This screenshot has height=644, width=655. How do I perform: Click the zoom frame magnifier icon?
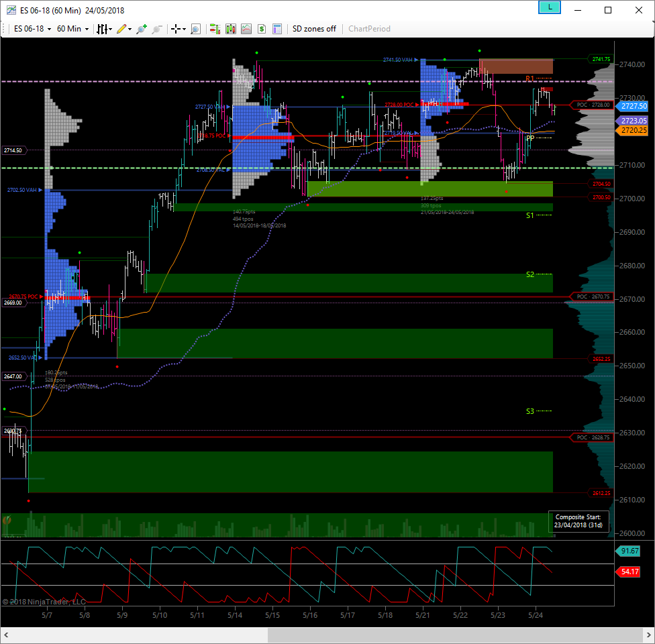click(x=195, y=29)
